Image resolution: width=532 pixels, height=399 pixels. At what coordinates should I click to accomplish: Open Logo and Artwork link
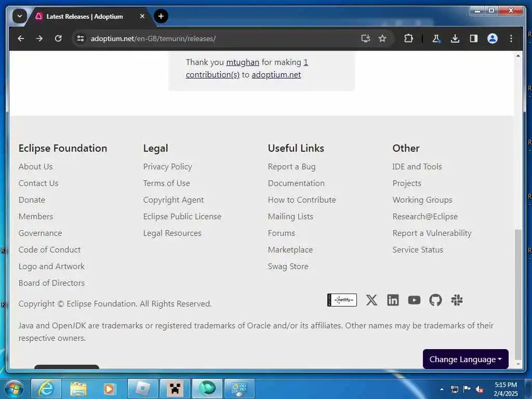tap(51, 267)
